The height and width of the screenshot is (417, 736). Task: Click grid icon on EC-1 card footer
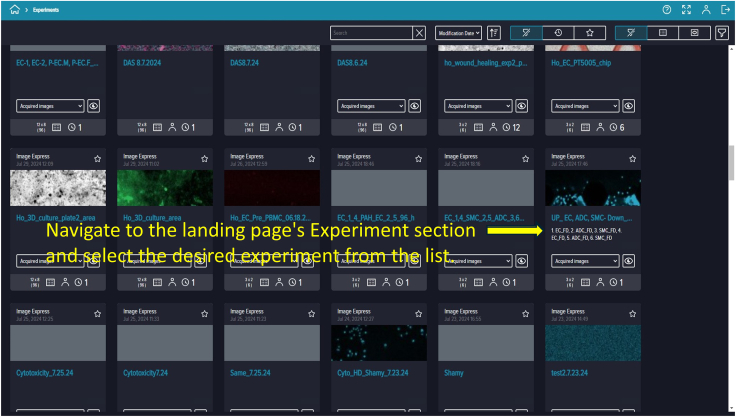[56, 127]
